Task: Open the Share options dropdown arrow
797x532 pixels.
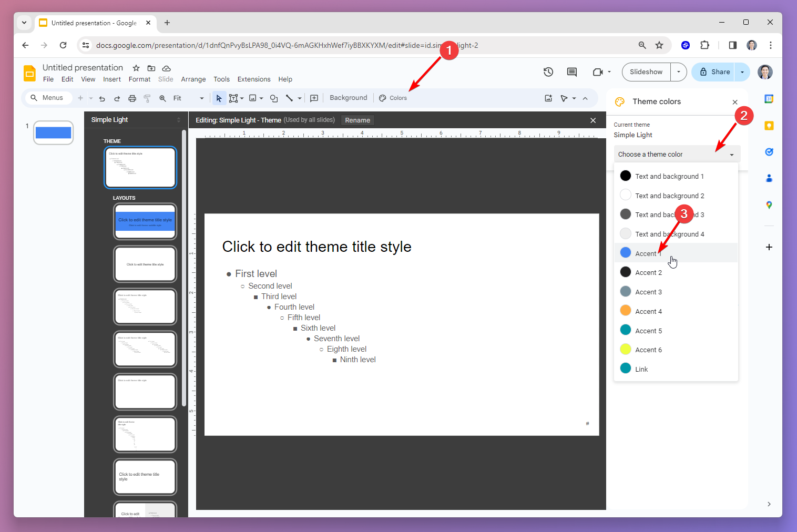Action: (742, 72)
